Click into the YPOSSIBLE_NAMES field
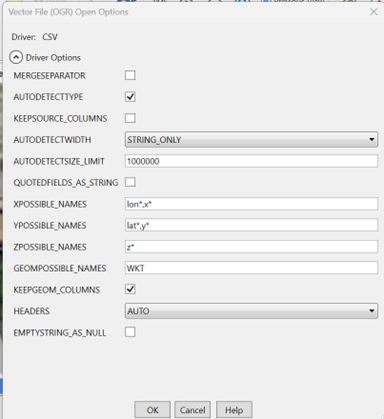384x419 pixels. tap(251, 225)
